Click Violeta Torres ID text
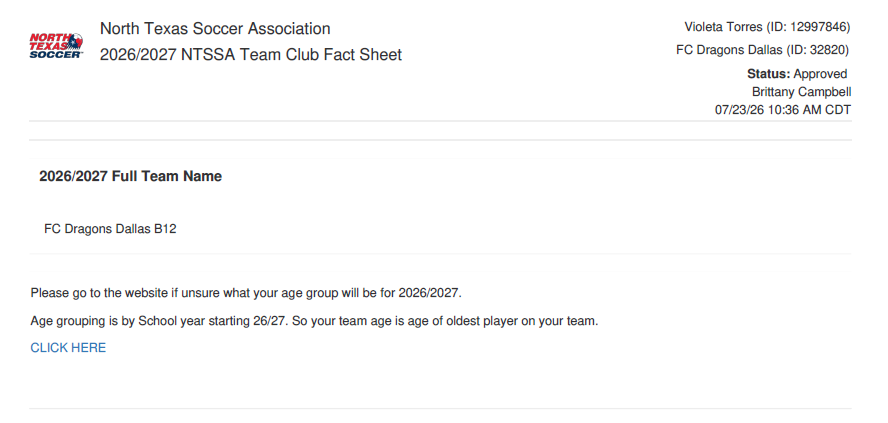This screenshot has height=423, width=888. point(767,27)
